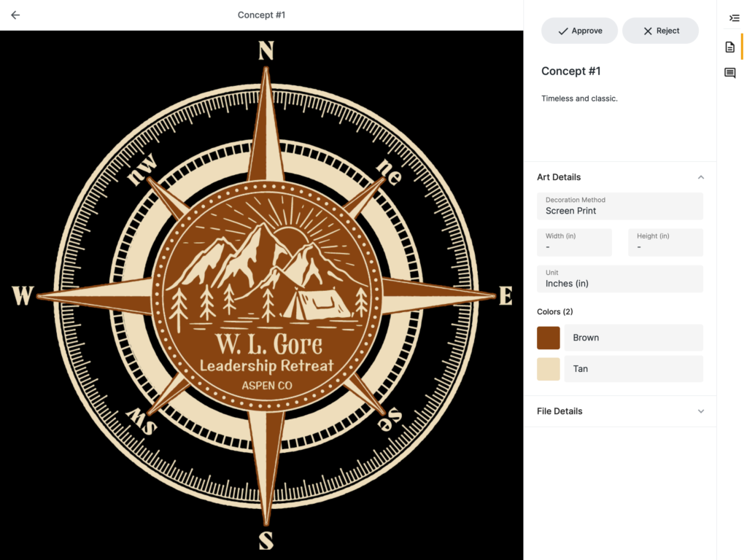Image resolution: width=747 pixels, height=560 pixels.
Task: Select the Brown color swatch
Action: point(549,338)
